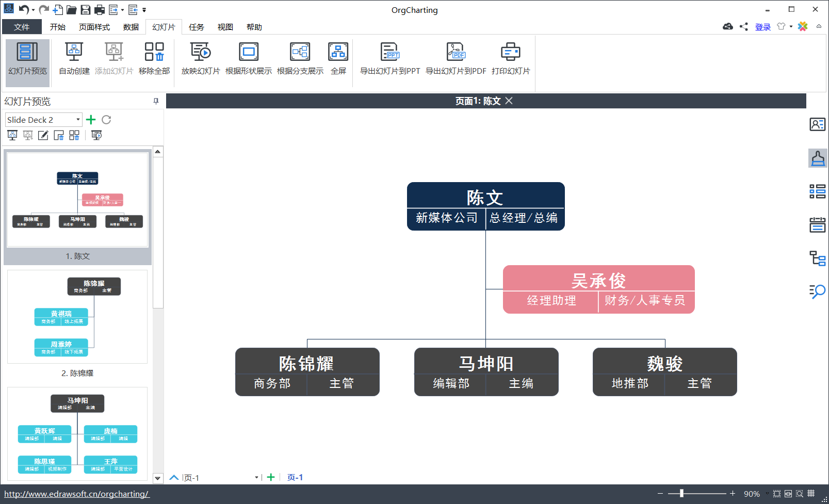This screenshot has height=504, width=829.
Task: Collapse the ribbon with the chevron
Action: pos(819,26)
